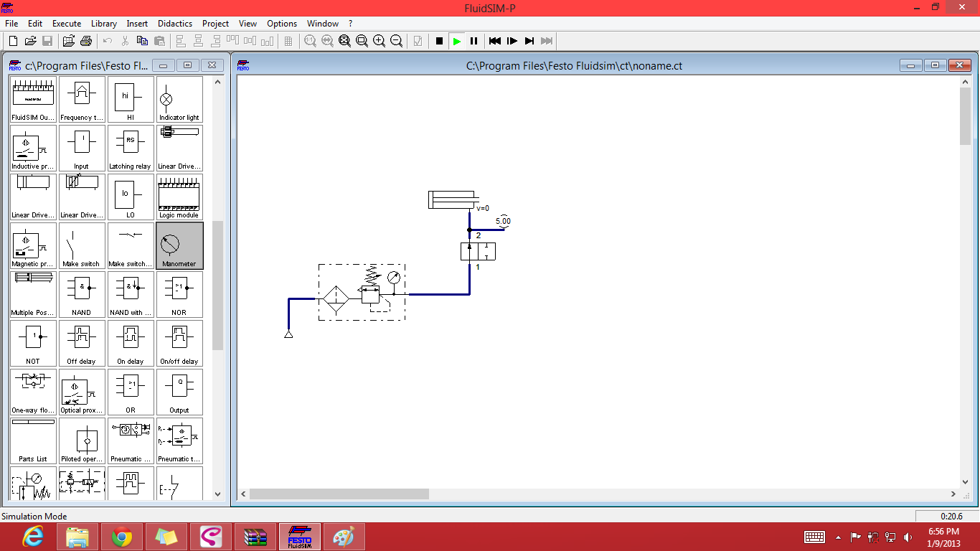Click the air service unit in the circuit

point(362,292)
